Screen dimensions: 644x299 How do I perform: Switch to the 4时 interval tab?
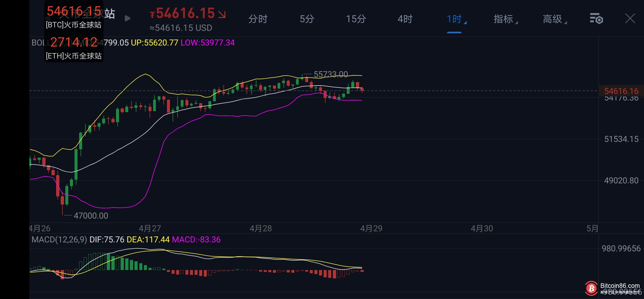pyautogui.click(x=405, y=19)
